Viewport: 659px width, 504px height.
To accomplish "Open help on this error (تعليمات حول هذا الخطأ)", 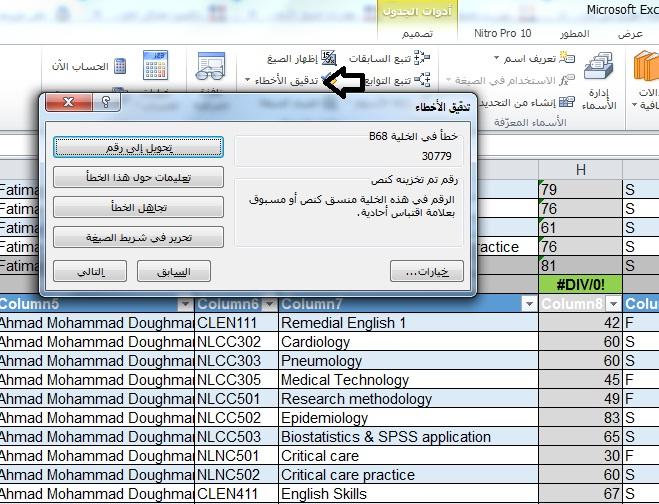I will 138,177.
